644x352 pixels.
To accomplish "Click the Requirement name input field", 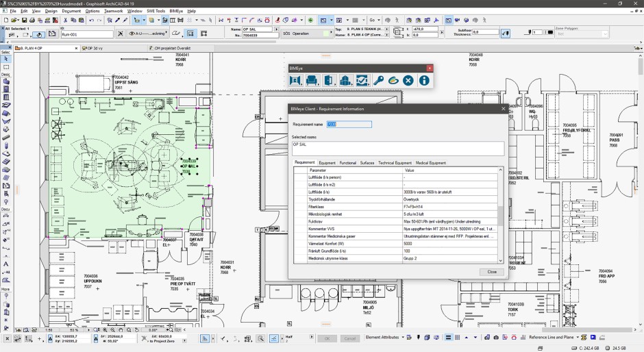I will [349, 125].
